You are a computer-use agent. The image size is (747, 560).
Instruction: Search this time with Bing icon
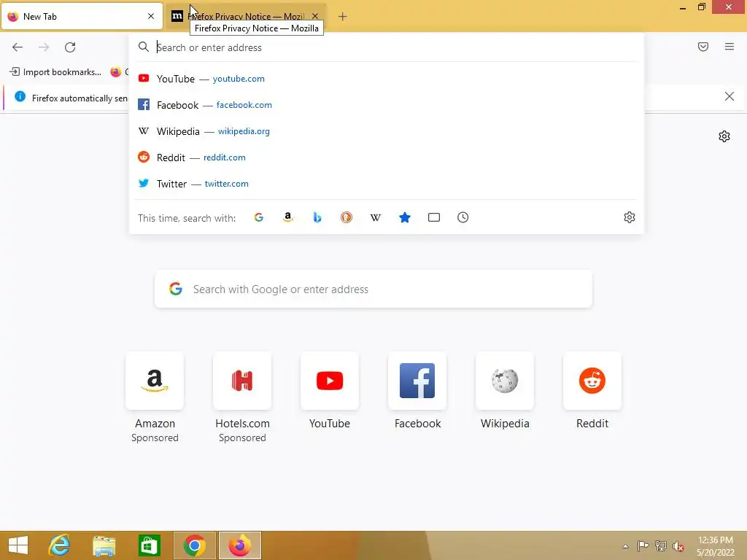pos(317,217)
